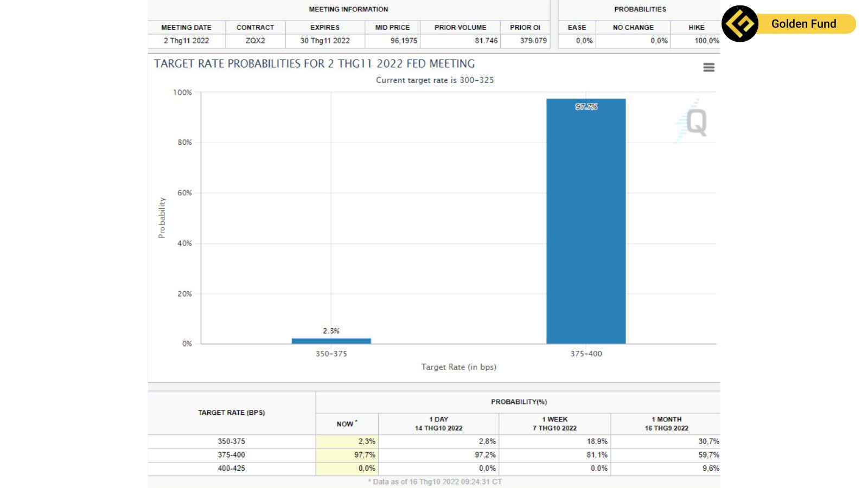Image resolution: width=868 pixels, height=488 pixels.
Task: Click the 400-425 row label in table
Action: click(x=232, y=468)
